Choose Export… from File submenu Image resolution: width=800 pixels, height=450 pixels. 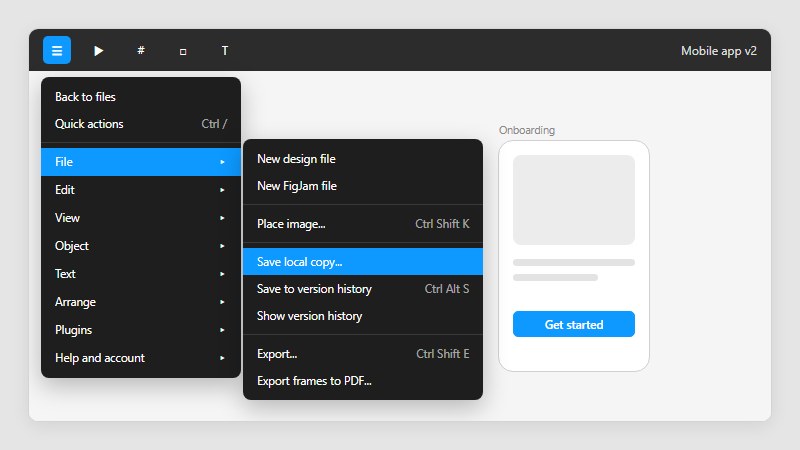tap(363, 354)
